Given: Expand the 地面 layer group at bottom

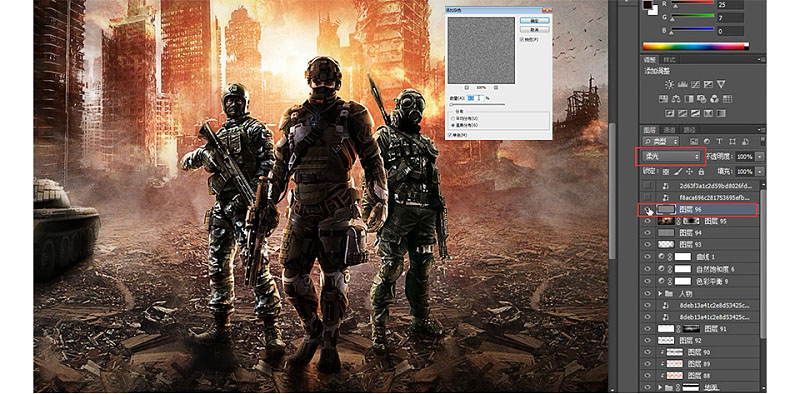Looking at the screenshot, I should coord(660,388).
